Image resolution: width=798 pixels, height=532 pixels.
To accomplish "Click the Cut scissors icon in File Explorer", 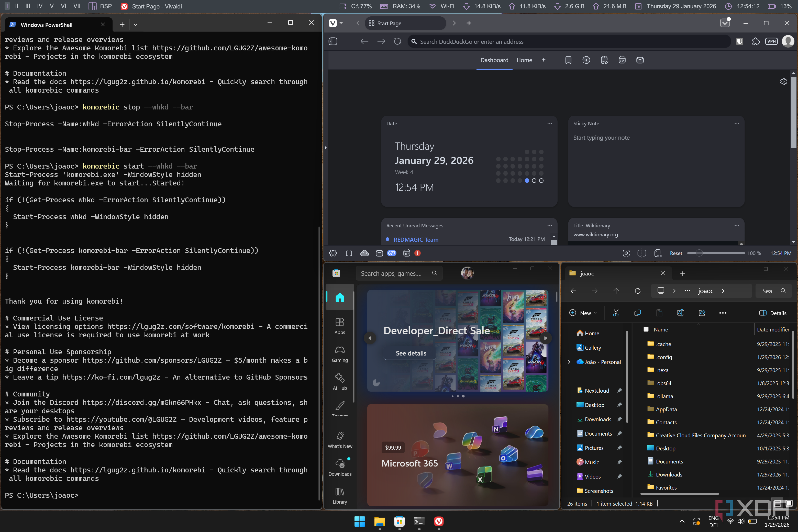I will [x=616, y=313].
